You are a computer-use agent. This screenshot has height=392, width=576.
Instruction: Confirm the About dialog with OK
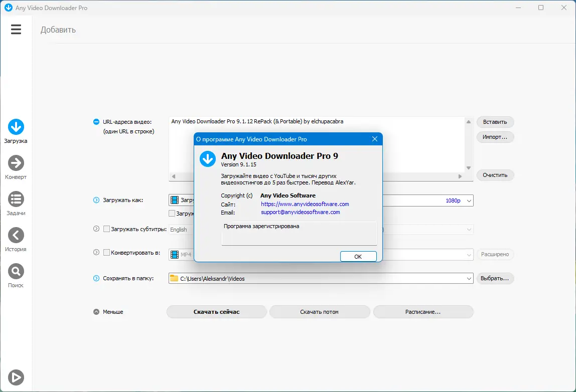coord(358,257)
